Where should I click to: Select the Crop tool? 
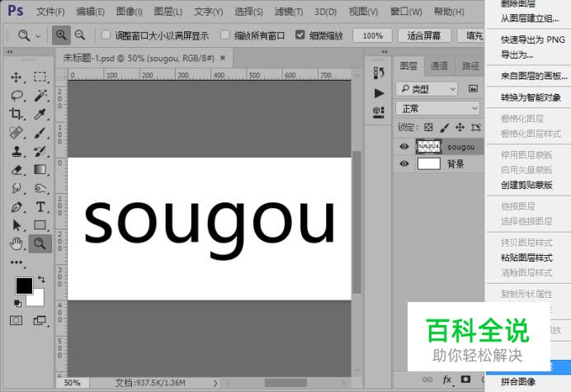16,114
